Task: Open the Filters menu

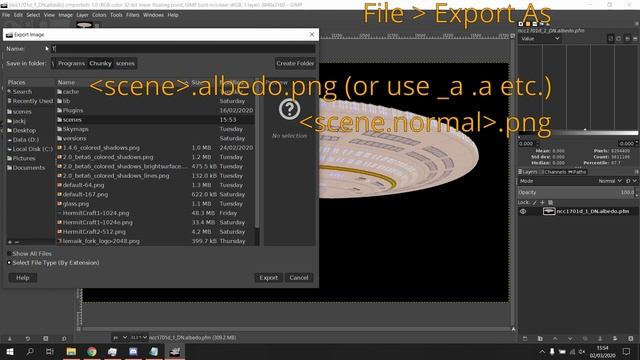Action: pos(133,15)
